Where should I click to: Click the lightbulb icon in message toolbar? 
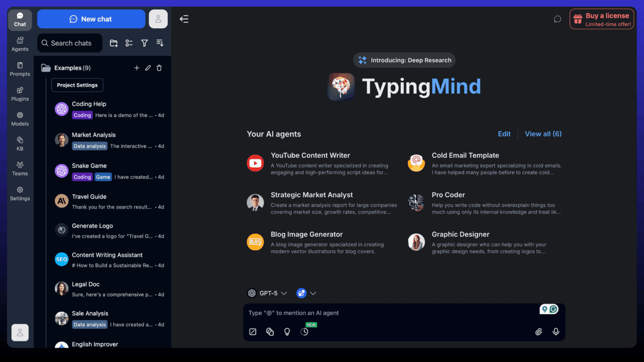point(287,331)
